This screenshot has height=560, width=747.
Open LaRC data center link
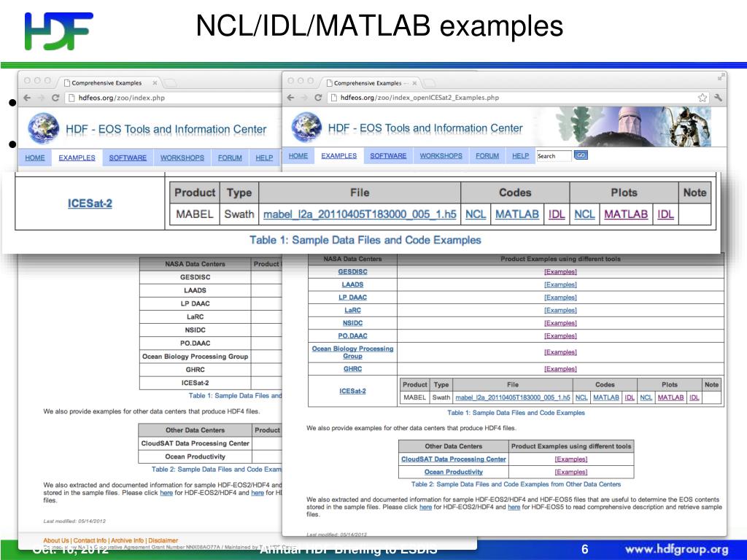[352, 310]
